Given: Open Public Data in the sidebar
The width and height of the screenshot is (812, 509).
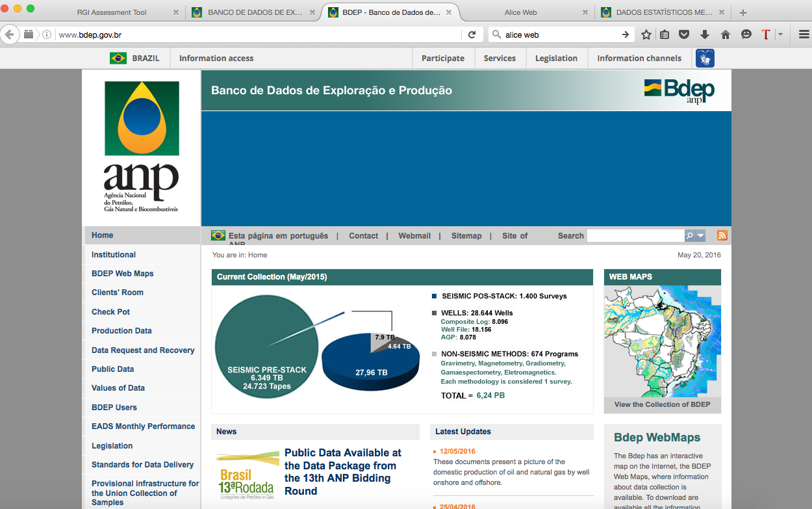Looking at the screenshot, I should click(112, 369).
